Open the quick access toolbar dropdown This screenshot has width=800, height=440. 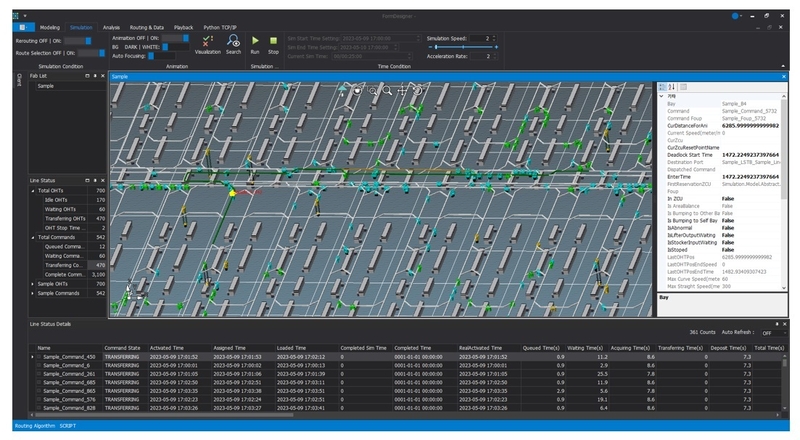[25, 16]
